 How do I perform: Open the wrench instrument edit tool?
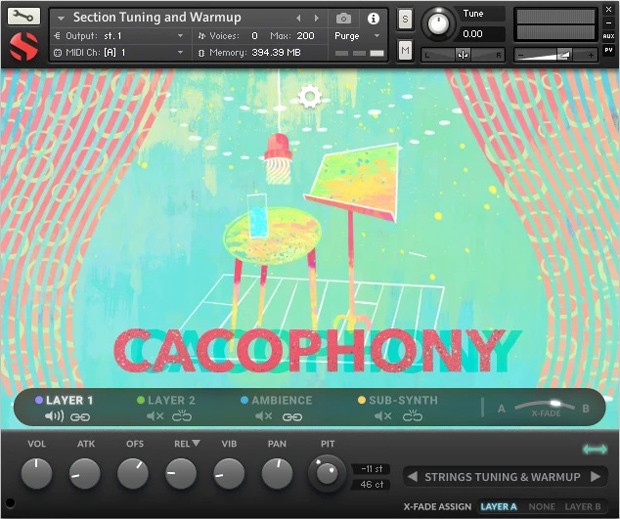[24, 16]
